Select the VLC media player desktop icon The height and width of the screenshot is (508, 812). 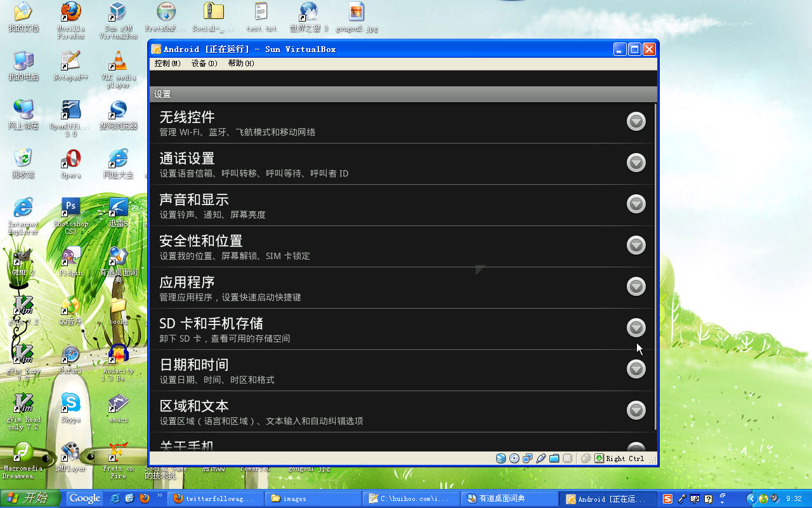click(x=118, y=62)
